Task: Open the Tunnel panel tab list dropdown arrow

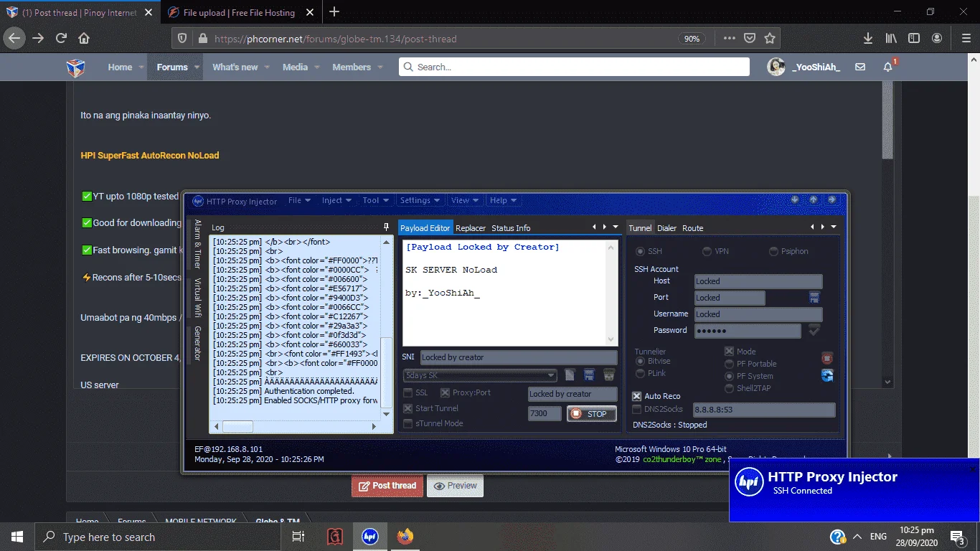Action: [834, 227]
